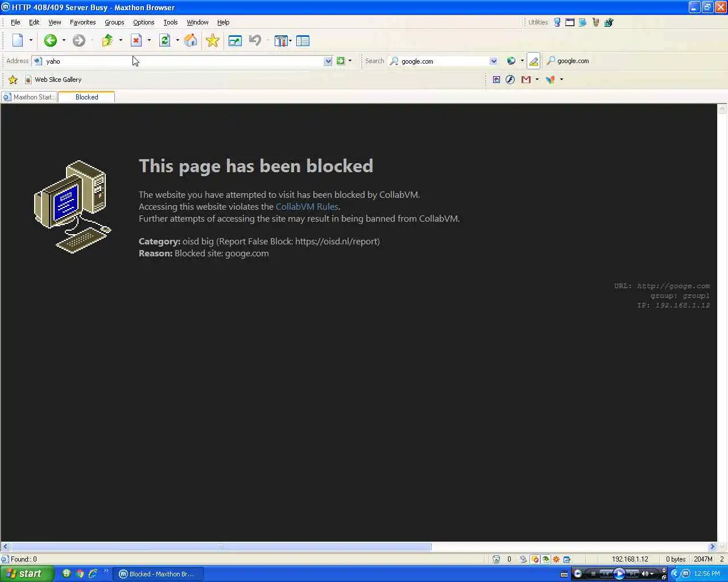Viewport: 728px width, 582px height.
Task: Click the horizontal scrollbar thumb
Action: pyautogui.click(x=221, y=547)
